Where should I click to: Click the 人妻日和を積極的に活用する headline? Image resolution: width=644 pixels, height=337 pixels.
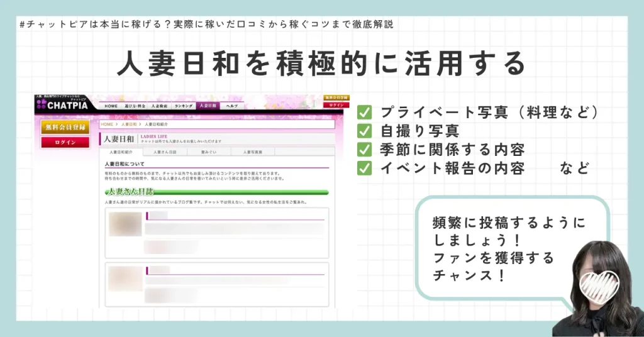pos(321,64)
